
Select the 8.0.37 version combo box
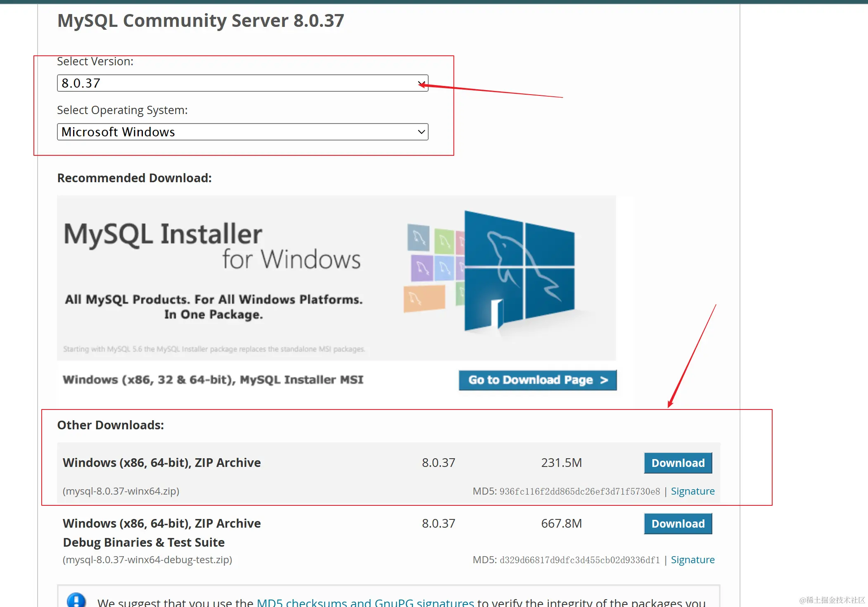(242, 83)
